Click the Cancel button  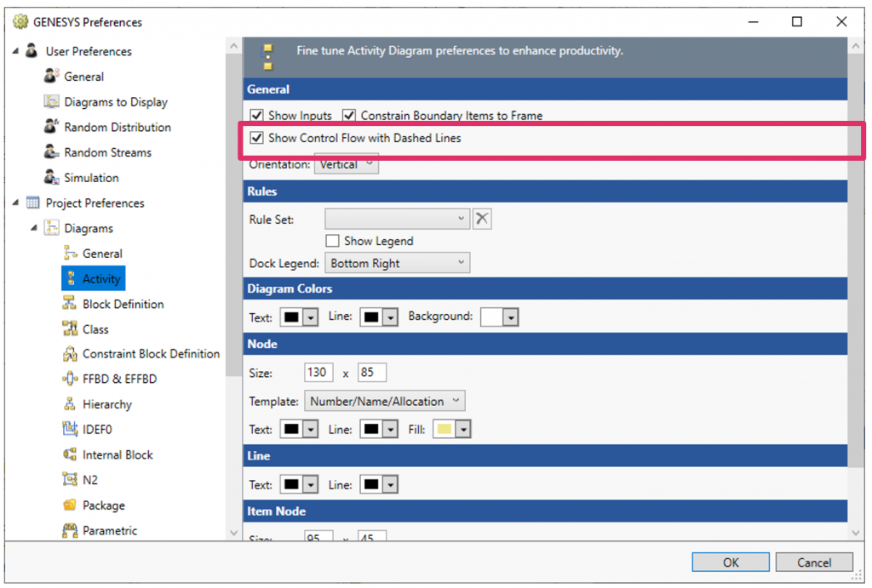(814, 562)
